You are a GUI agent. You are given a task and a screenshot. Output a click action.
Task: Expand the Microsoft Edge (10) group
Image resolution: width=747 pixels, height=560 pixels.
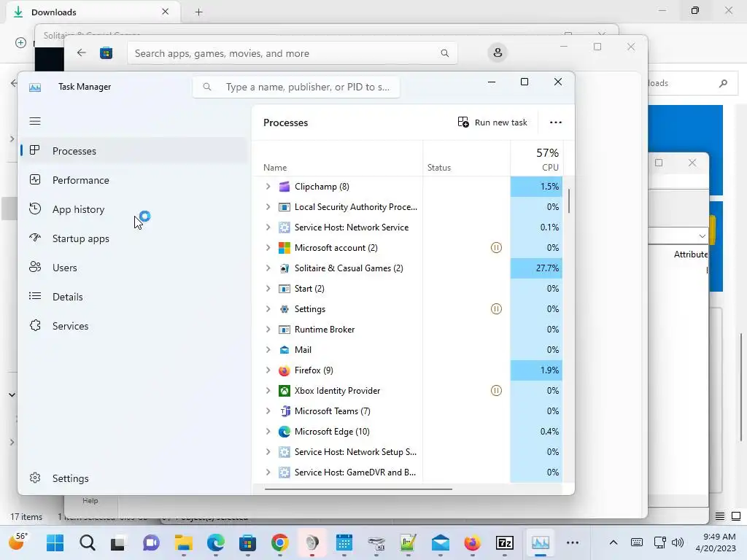268,432
